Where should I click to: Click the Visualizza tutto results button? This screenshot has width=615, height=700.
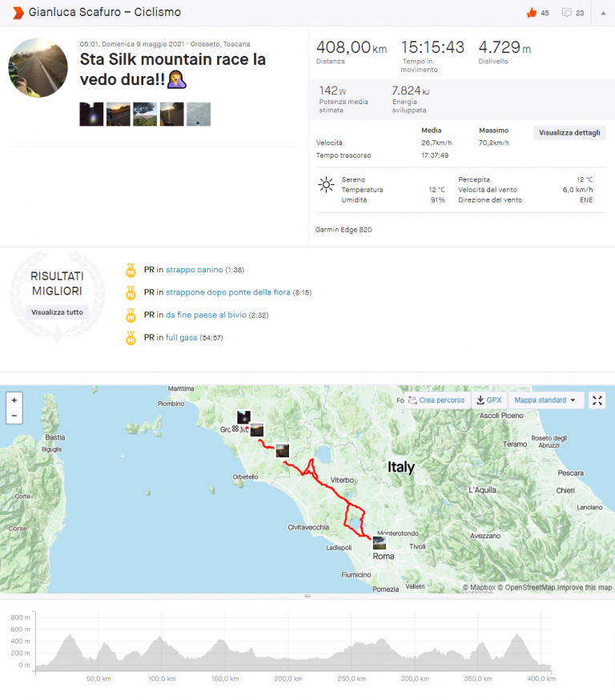57,312
